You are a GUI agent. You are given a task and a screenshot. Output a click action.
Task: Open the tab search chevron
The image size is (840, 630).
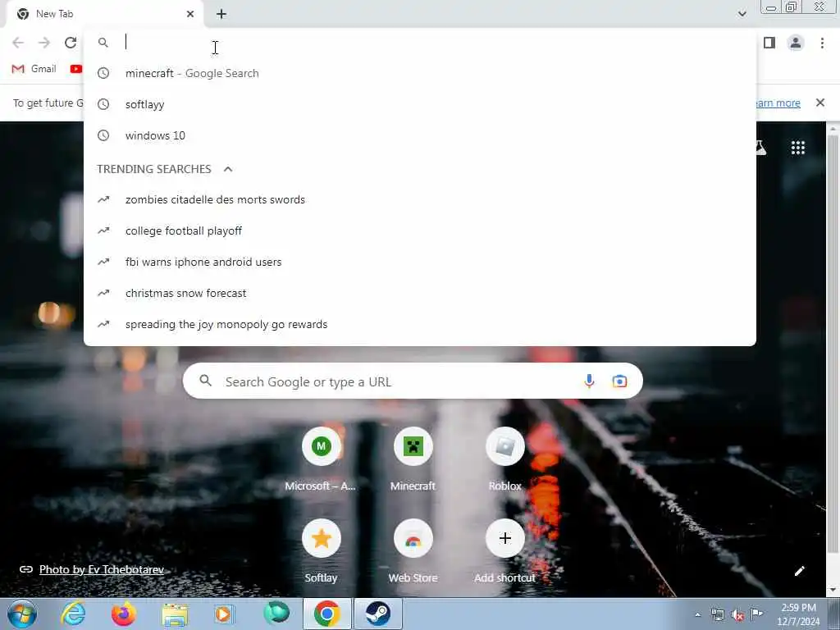(742, 14)
